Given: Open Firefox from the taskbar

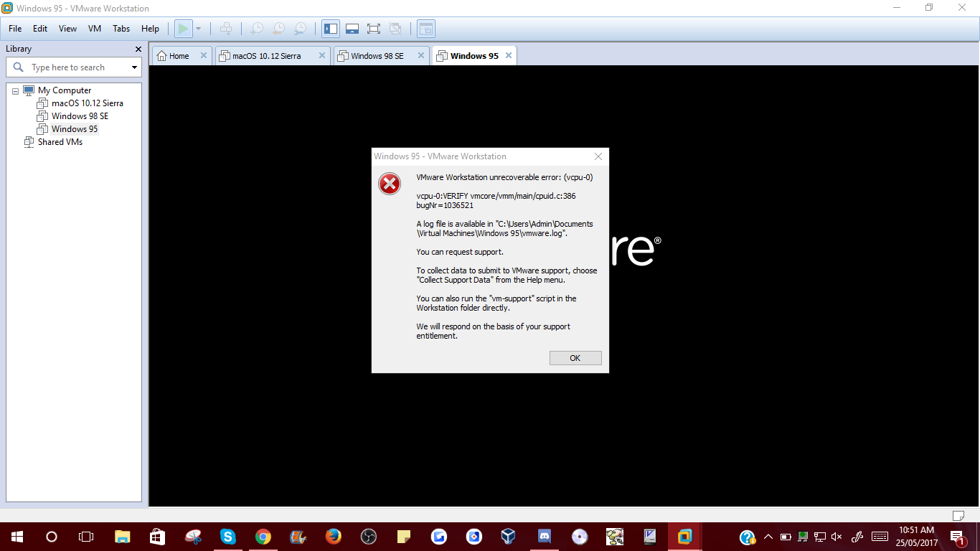Looking at the screenshot, I should coord(333,537).
